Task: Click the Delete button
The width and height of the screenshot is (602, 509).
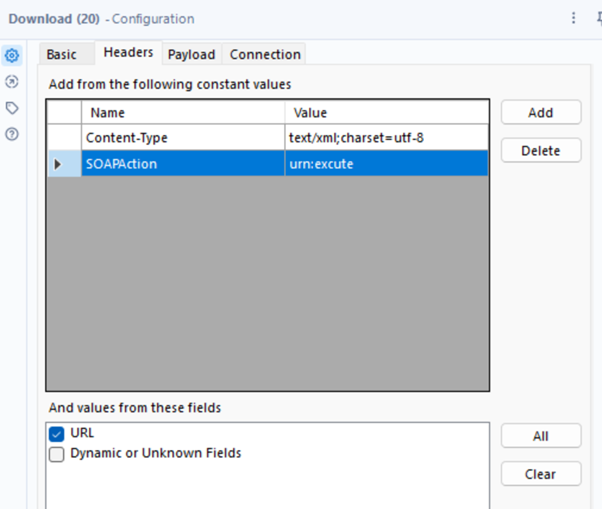Action: tap(540, 151)
